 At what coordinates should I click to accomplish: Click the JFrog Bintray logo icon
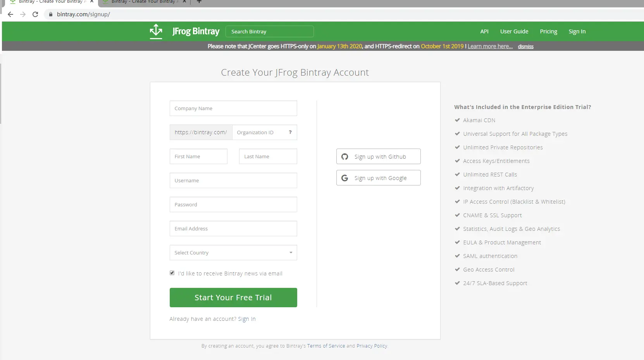coord(156,31)
